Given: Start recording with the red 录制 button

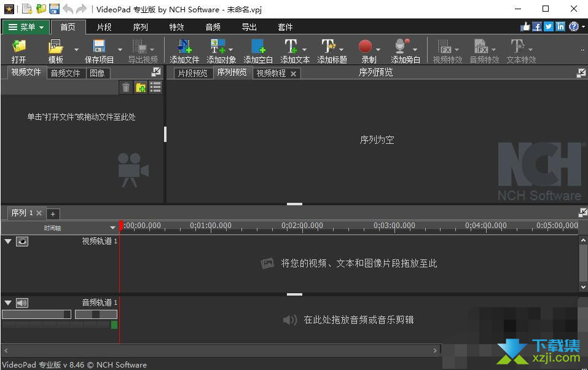Looking at the screenshot, I should [x=365, y=47].
